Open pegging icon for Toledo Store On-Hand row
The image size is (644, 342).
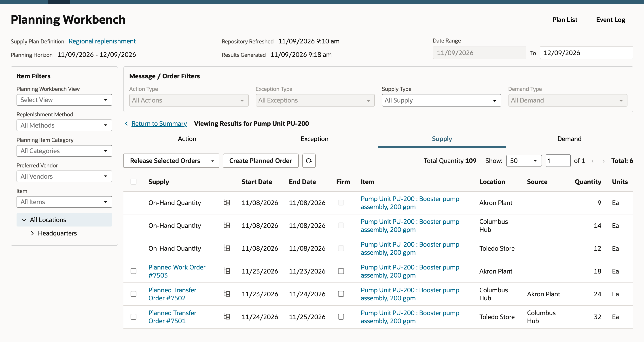tap(227, 248)
